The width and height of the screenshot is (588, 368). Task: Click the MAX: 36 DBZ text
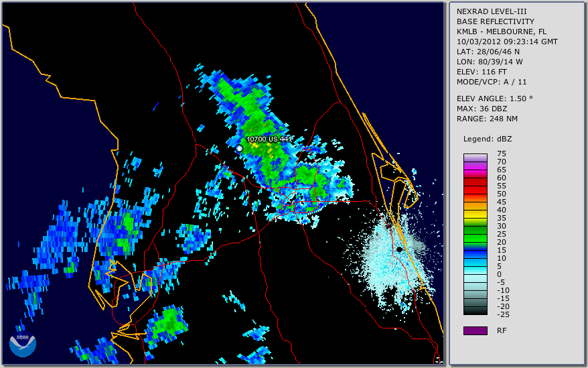[482, 109]
